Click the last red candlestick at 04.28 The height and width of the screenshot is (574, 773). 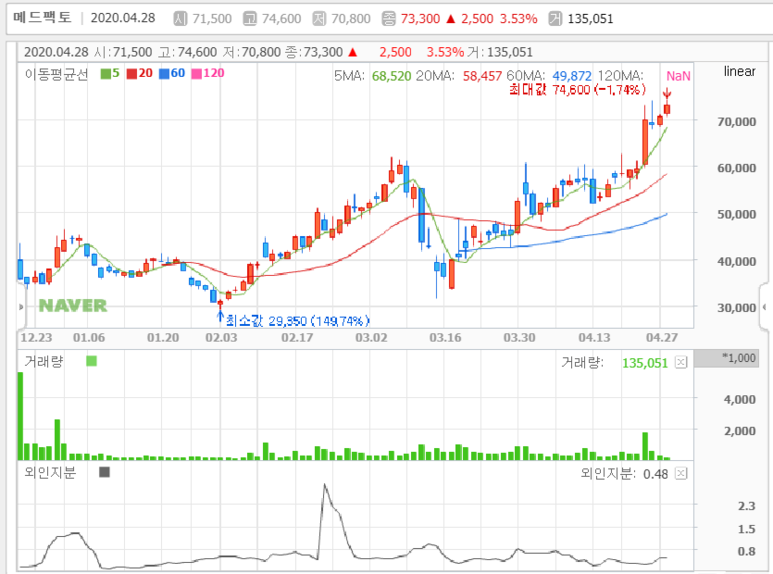click(667, 109)
